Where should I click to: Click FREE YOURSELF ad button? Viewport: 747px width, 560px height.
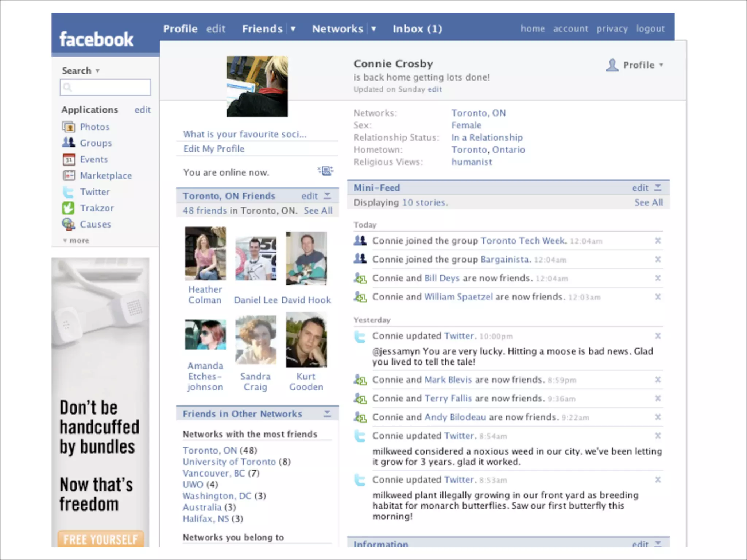coord(101,539)
